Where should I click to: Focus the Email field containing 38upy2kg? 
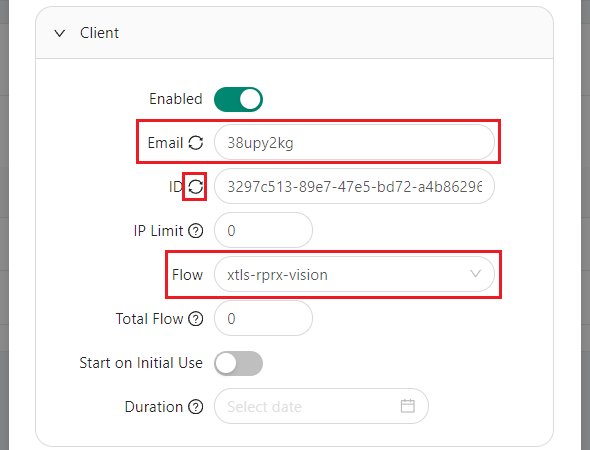click(354, 142)
